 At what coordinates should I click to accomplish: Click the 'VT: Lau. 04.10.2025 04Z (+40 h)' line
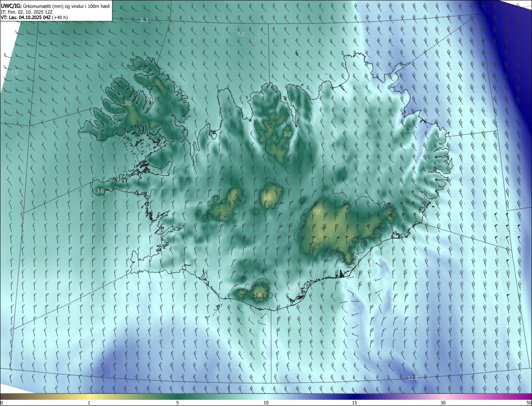(x=34, y=17)
